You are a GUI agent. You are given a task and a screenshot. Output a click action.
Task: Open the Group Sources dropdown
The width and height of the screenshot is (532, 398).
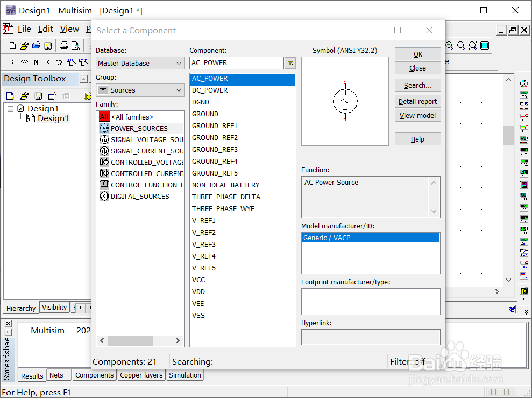(x=140, y=90)
